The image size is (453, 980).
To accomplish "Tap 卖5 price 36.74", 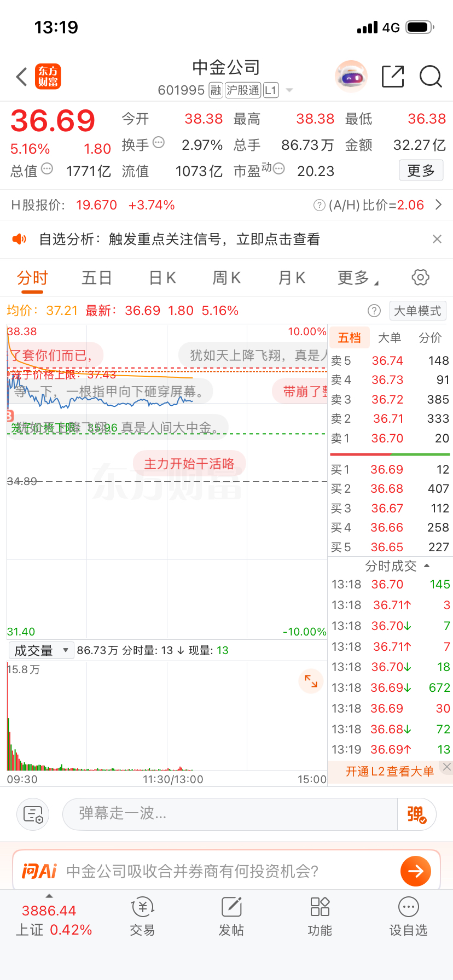I will pos(387,361).
